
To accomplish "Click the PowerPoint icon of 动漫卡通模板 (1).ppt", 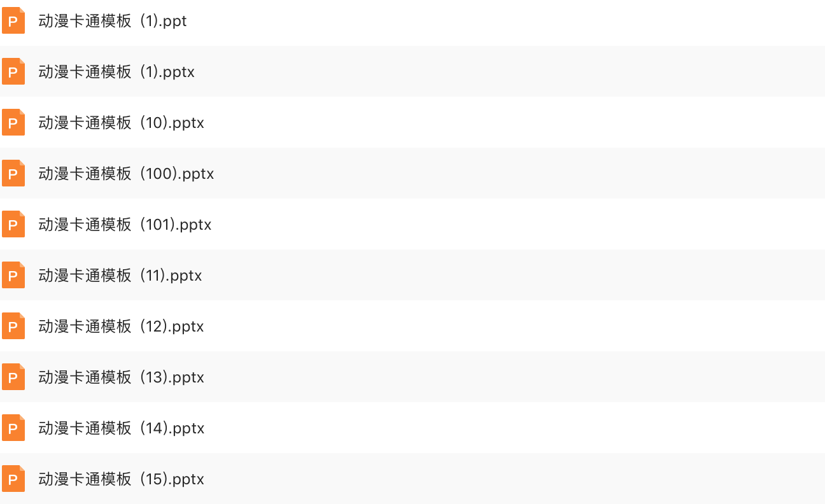I will 13,20.
